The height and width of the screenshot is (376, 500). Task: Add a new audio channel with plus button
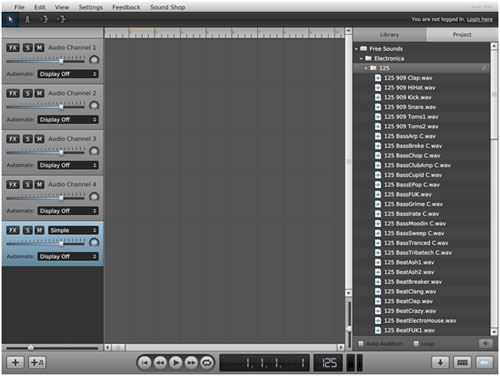(x=15, y=362)
